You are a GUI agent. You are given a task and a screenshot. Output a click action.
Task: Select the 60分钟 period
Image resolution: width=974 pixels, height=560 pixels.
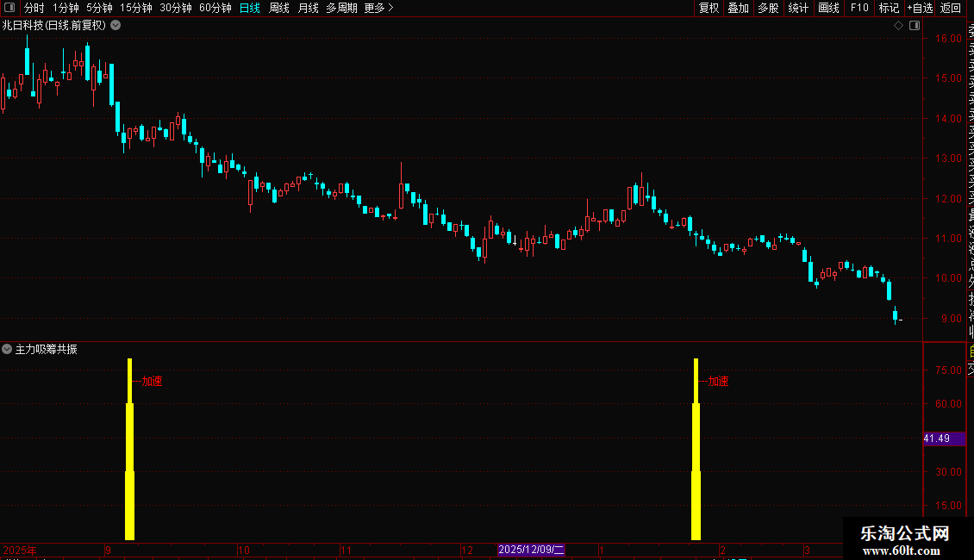tap(215, 8)
